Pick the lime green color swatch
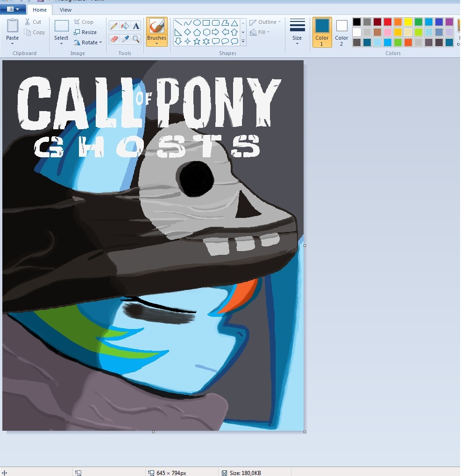 (x=418, y=32)
